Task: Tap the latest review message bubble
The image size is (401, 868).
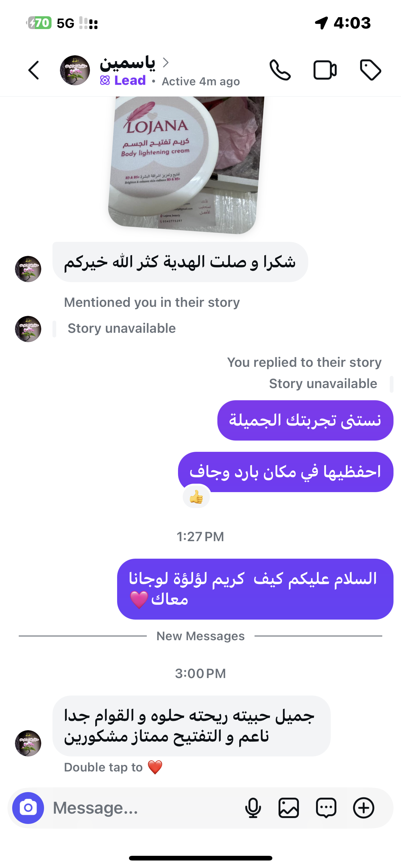Action: coord(191,726)
